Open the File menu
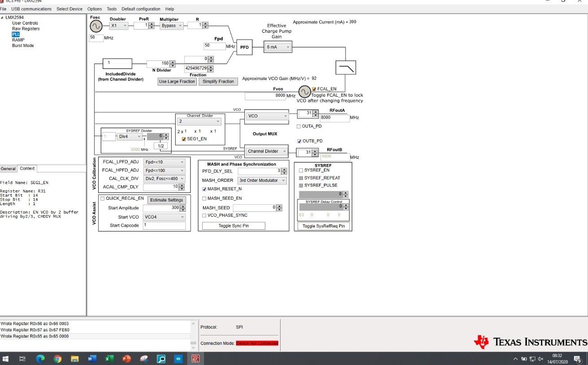This screenshot has width=588, height=365. coord(3,9)
